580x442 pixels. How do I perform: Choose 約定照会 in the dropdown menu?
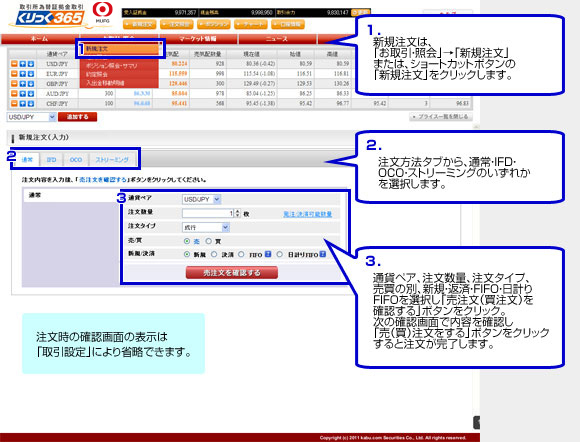119,74
